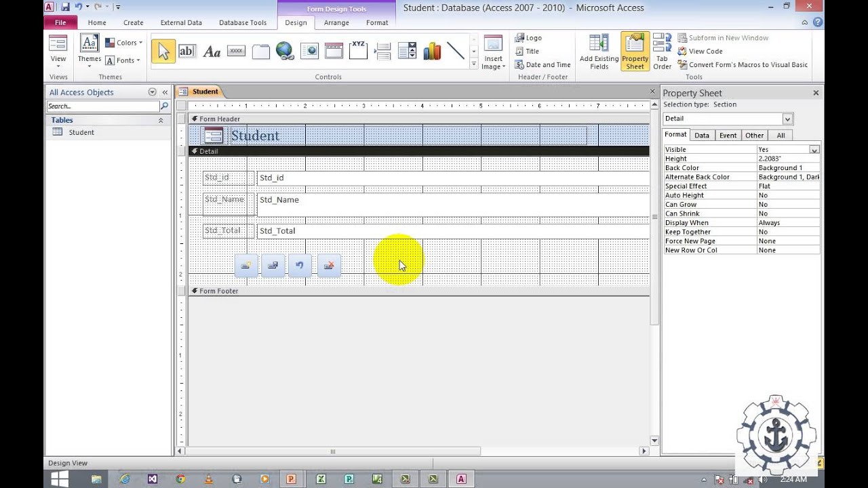Click Save in Quick Access Toolbar

[65, 7]
